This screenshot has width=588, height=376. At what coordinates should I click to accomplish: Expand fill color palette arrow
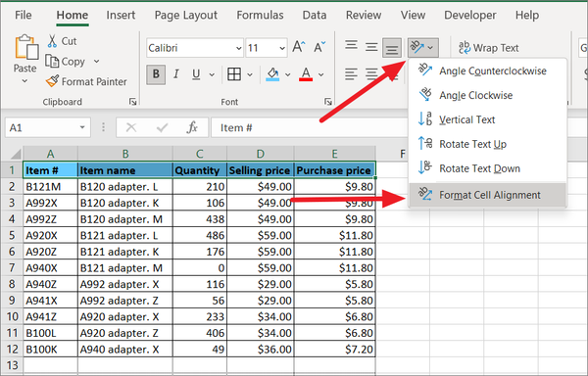point(287,74)
